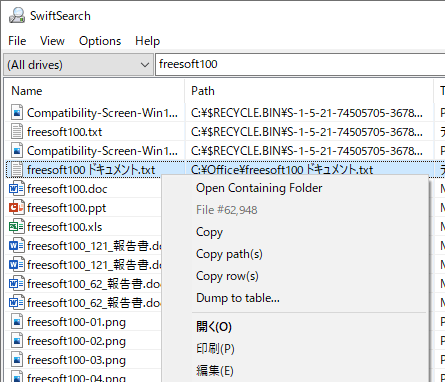Open the Options menu

pyautogui.click(x=100, y=41)
